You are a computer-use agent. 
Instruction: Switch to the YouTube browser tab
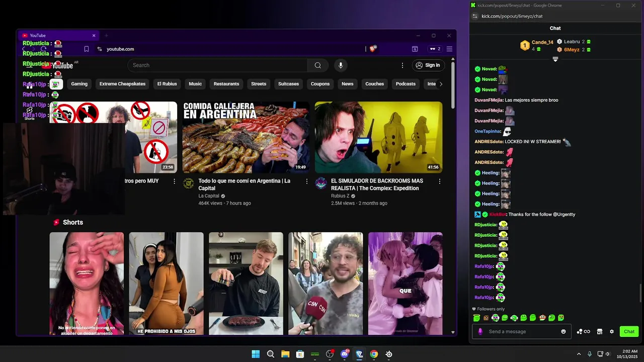tap(58, 36)
